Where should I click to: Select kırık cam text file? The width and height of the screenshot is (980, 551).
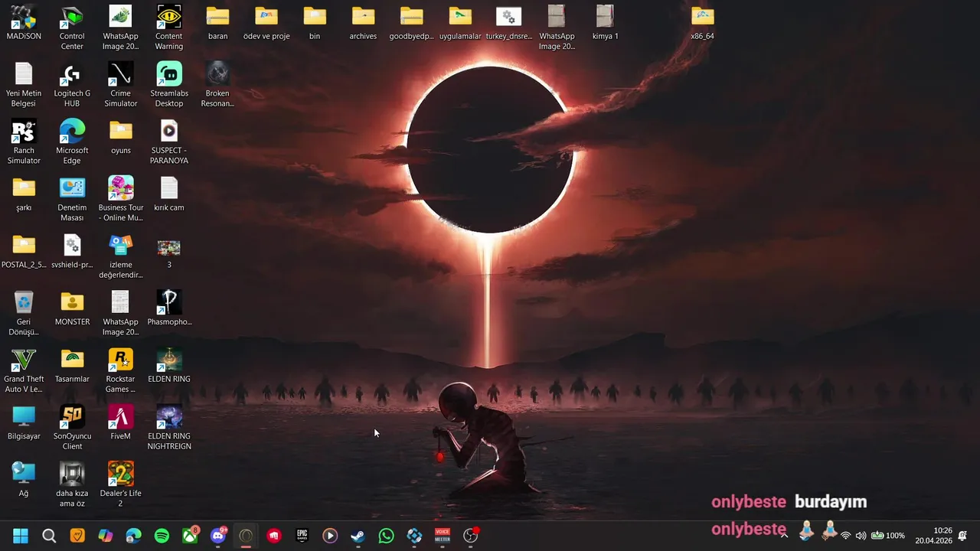click(169, 195)
